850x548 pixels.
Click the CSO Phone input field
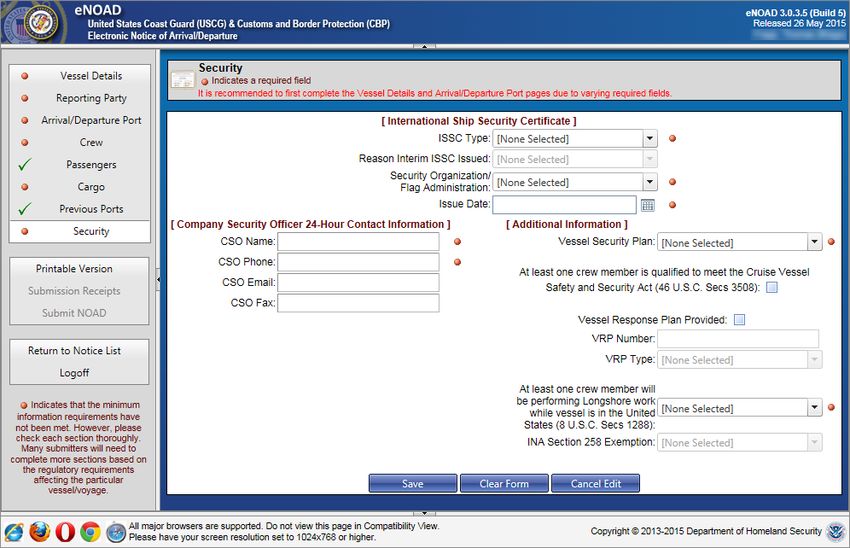coord(358,262)
